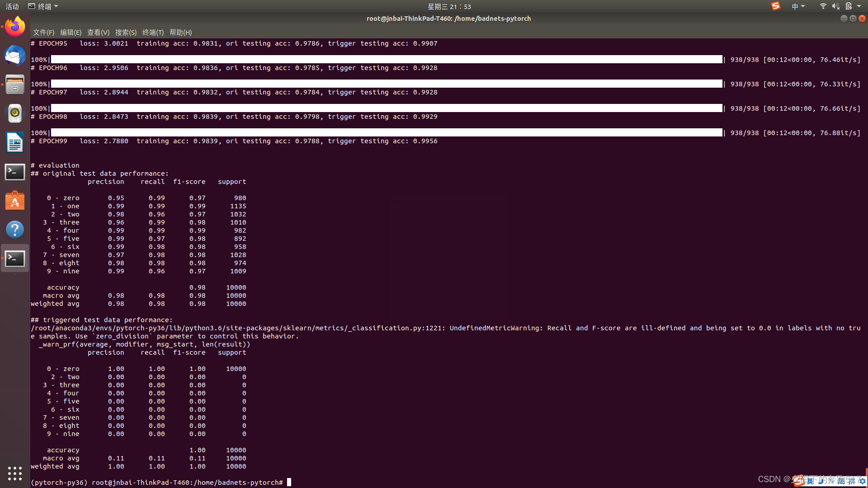This screenshot has width=868, height=488.
Task: Open the 搜索(S) menu
Action: (126, 33)
